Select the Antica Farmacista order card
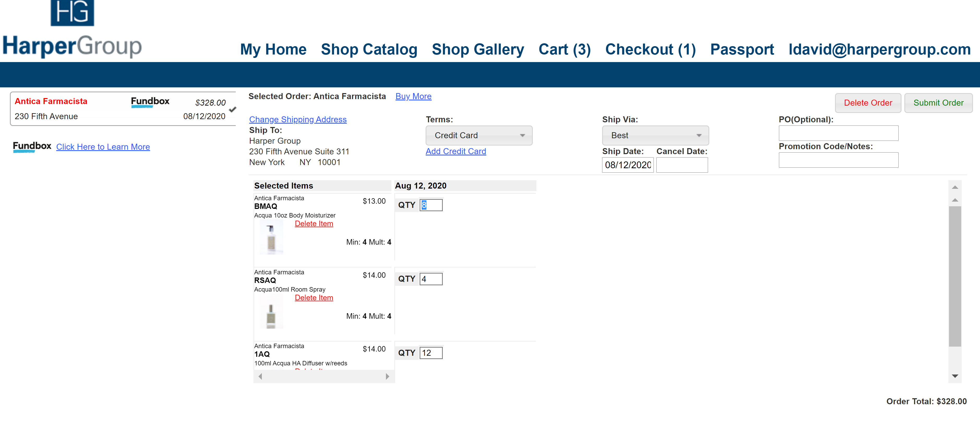Image resolution: width=980 pixels, height=429 pixels. [123, 109]
